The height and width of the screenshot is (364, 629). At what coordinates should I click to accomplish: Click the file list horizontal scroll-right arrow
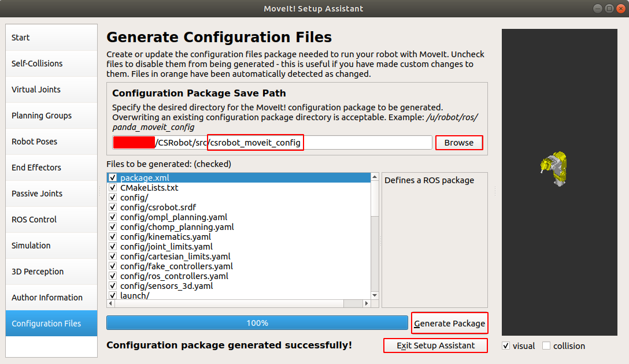pos(365,303)
